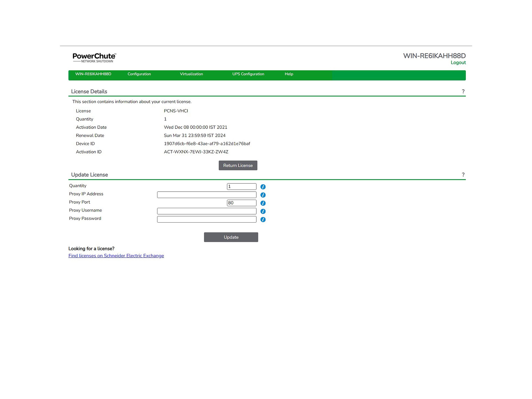Focus the Proxy IP Address input field

click(207, 195)
